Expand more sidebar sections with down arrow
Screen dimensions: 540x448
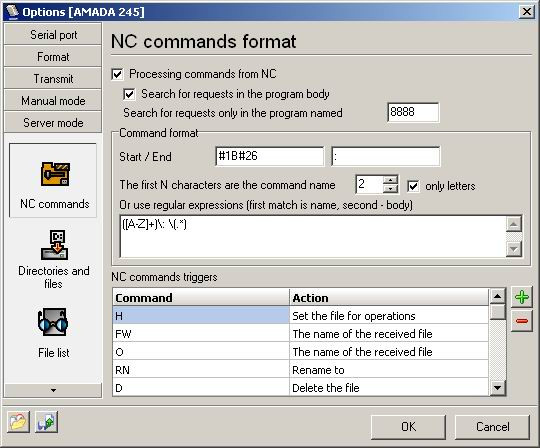click(x=53, y=390)
